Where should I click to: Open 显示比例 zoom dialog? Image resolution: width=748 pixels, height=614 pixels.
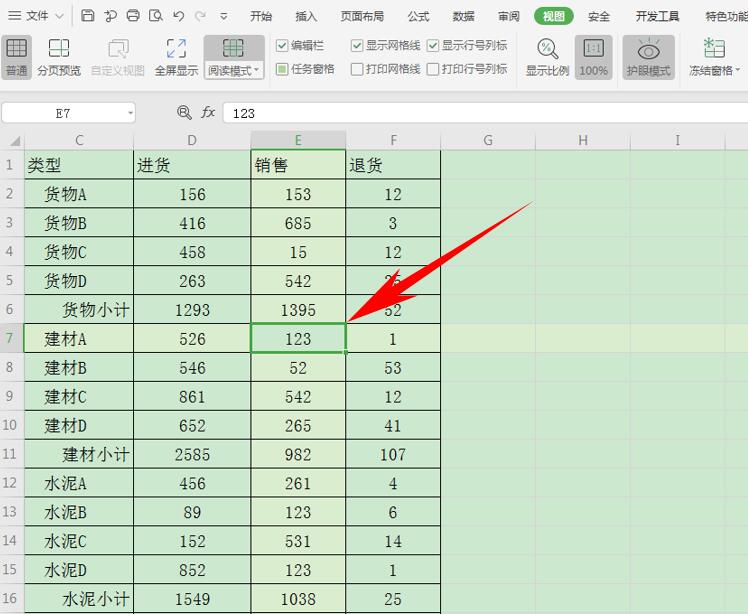pos(547,57)
